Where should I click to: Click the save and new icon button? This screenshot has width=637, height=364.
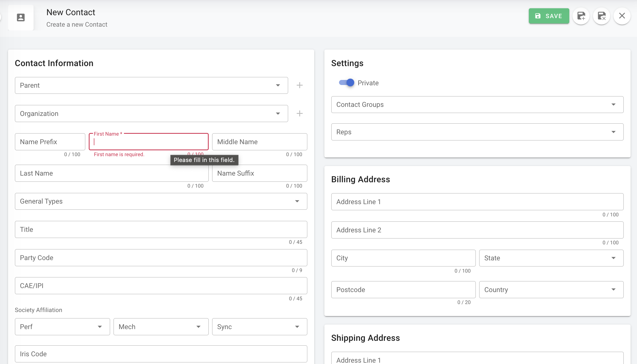(x=581, y=16)
